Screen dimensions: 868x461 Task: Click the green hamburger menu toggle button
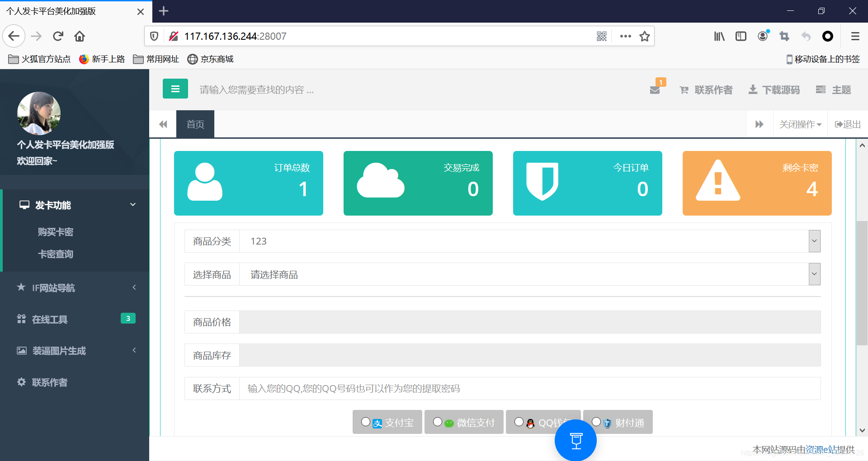(x=175, y=89)
